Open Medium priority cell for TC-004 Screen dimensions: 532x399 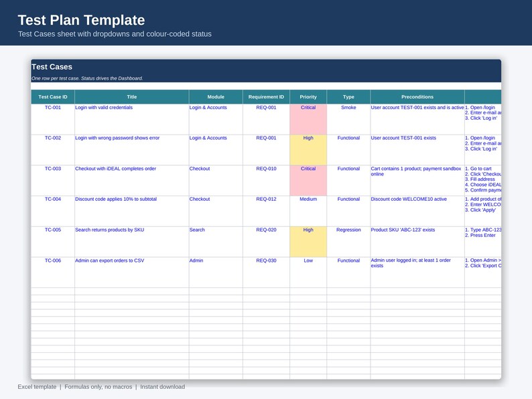point(308,211)
